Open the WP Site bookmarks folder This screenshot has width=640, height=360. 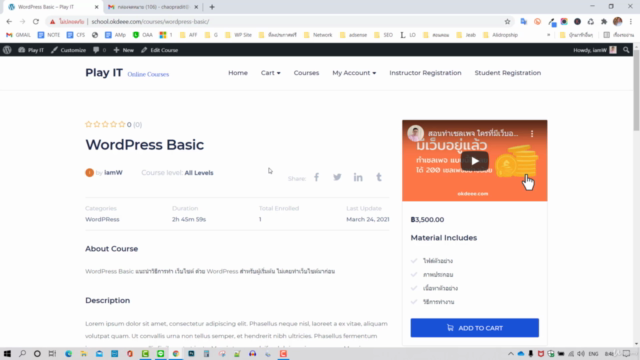[x=238, y=35]
